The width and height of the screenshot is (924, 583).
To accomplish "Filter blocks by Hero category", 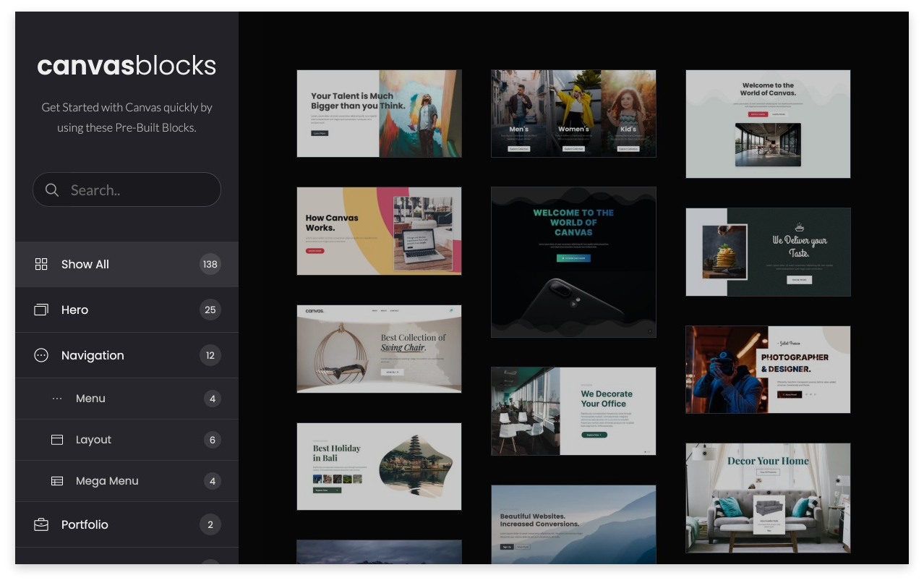I will pyautogui.click(x=75, y=310).
